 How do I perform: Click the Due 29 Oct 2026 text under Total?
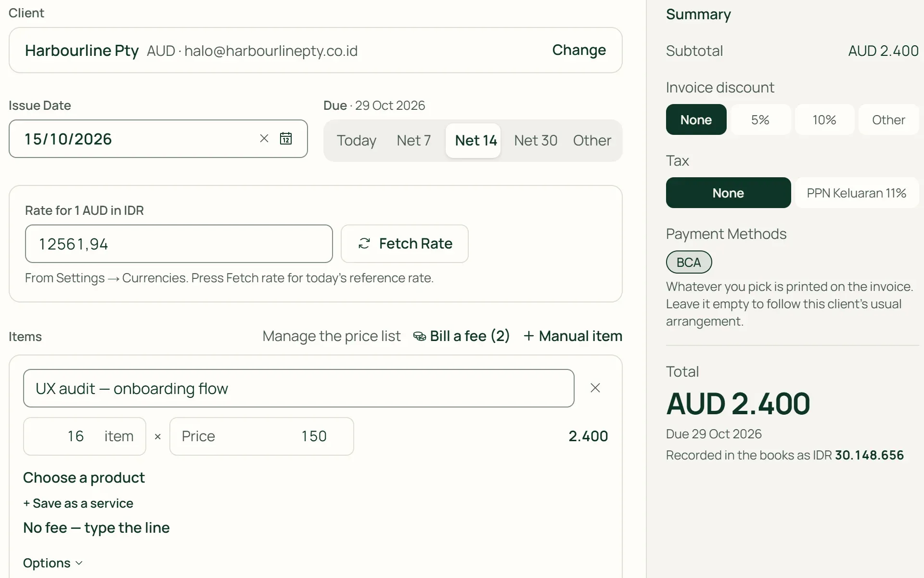coord(714,434)
